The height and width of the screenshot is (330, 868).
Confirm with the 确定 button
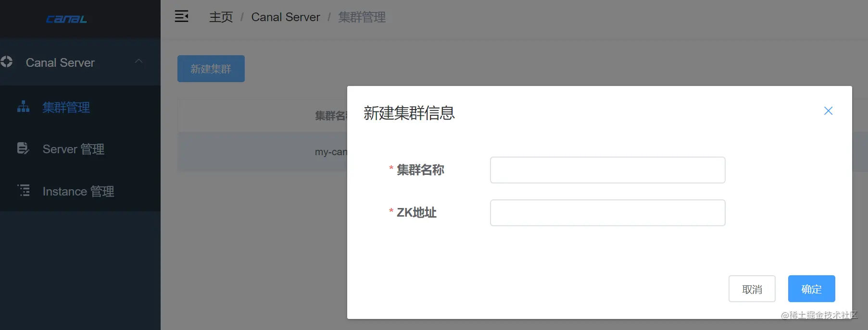pos(812,289)
